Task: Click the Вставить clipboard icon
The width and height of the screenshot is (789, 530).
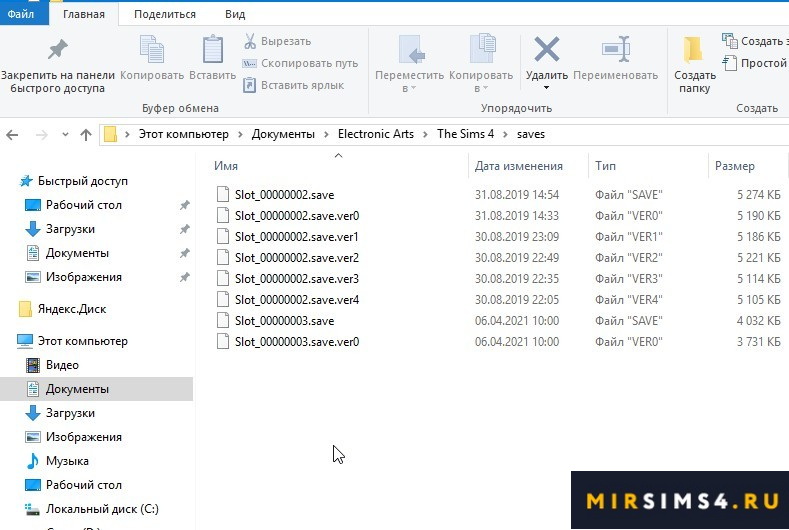Action: point(212,49)
